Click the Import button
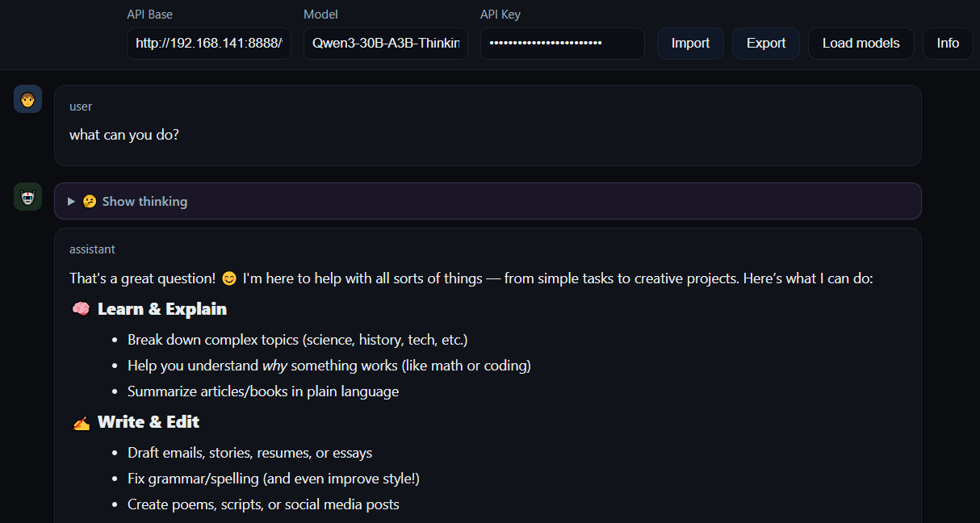Image resolution: width=980 pixels, height=523 pixels. coord(689,44)
